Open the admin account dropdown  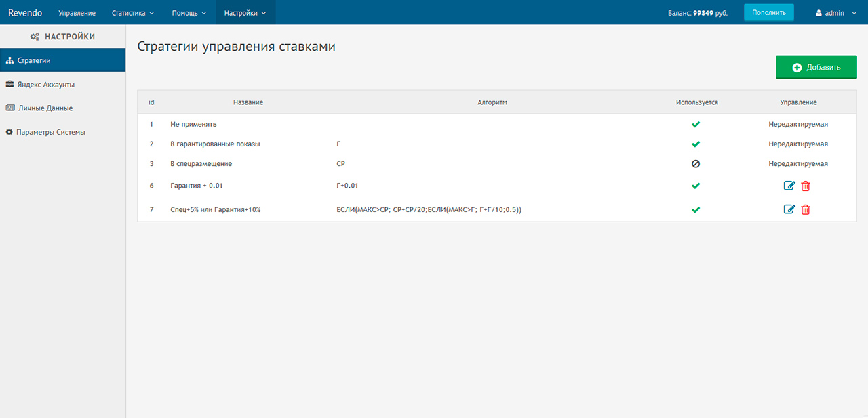tap(836, 13)
